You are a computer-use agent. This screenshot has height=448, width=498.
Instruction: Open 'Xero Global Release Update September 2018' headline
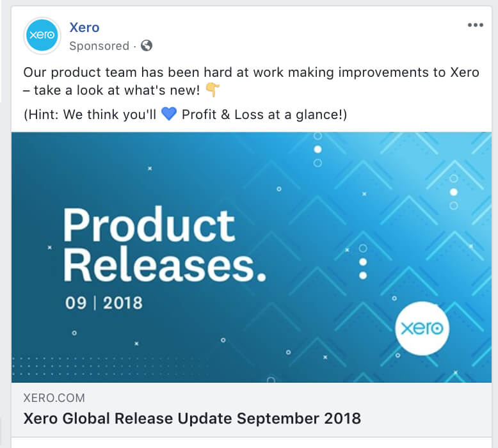[192, 418]
